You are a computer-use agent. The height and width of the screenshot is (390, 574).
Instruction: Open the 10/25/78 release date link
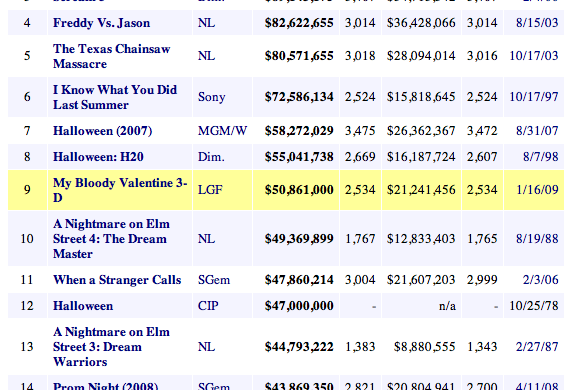point(534,306)
